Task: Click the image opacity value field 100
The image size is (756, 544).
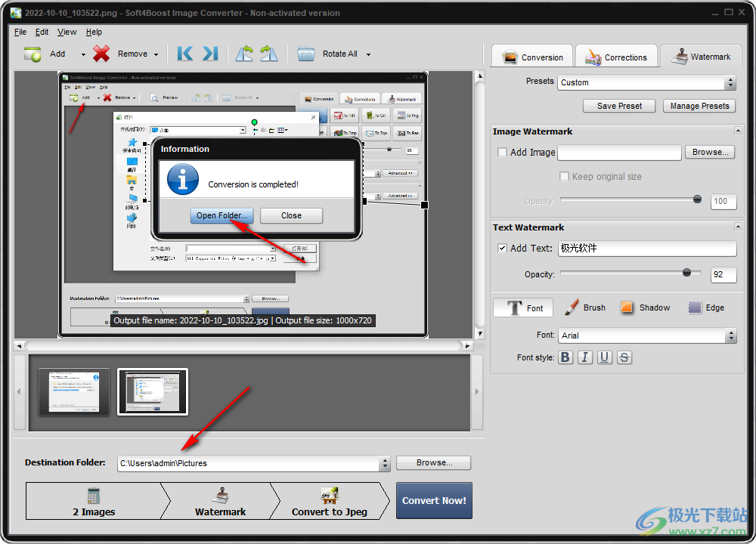Action: (723, 202)
